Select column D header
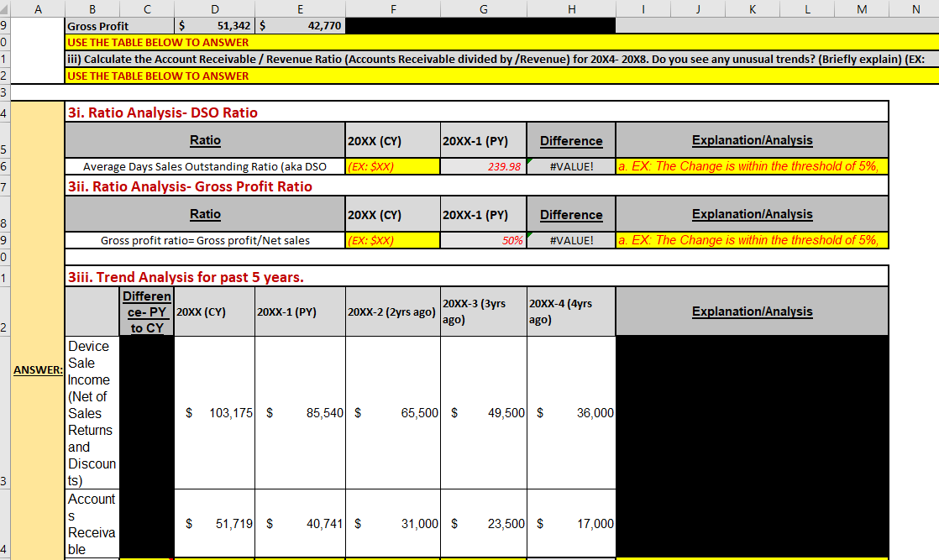This screenshot has height=560, width=939. coord(214,9)
